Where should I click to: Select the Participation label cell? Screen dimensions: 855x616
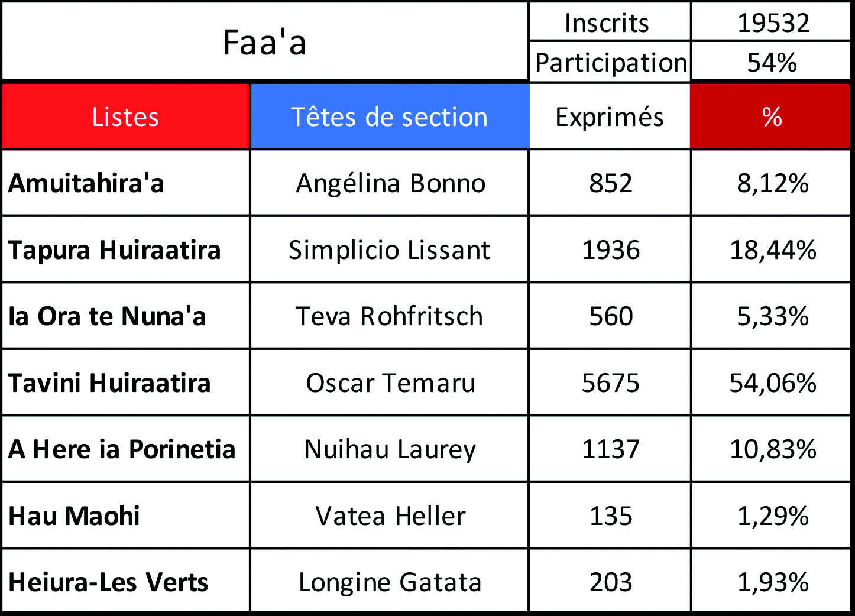(611, 62)
